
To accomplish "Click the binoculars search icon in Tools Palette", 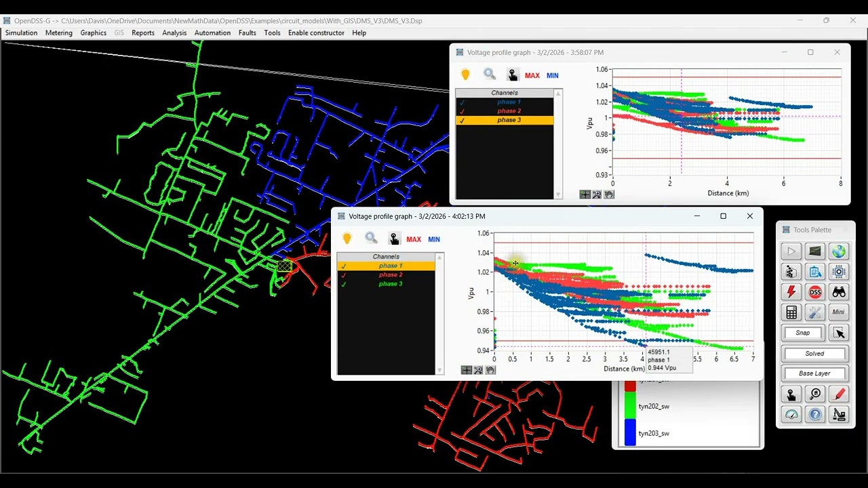I will [839, 292].
